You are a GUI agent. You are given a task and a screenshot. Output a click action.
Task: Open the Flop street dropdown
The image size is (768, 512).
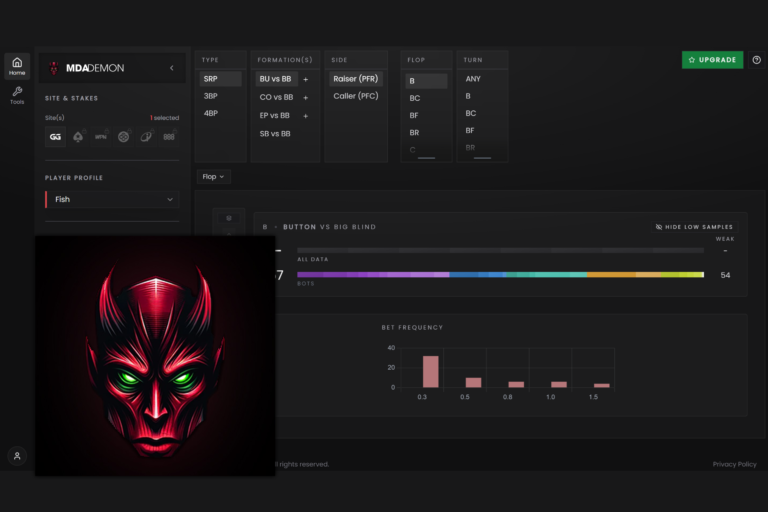tap(214, 177)
